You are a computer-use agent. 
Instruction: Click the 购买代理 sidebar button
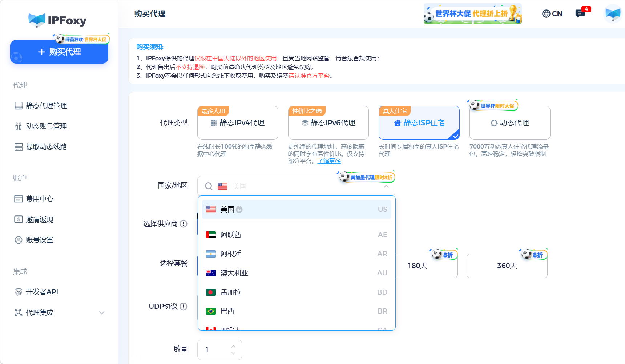coord(59,52)
